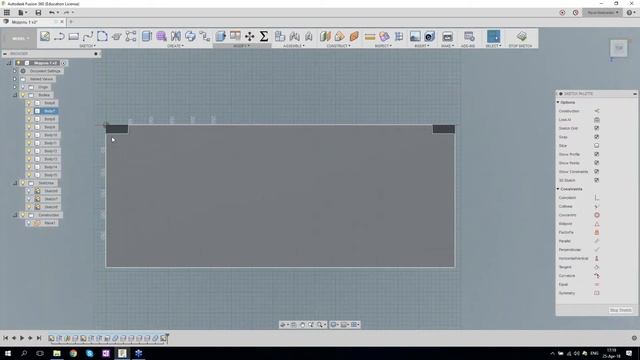Click the Make 3D Print icon
This screenshot has width=640, height=360.
pyautogui.click(x=447, y=36)
